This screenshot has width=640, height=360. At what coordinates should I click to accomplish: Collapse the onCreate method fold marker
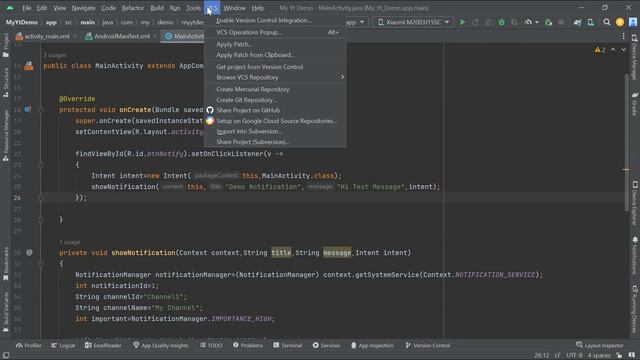tap(40, 109)
